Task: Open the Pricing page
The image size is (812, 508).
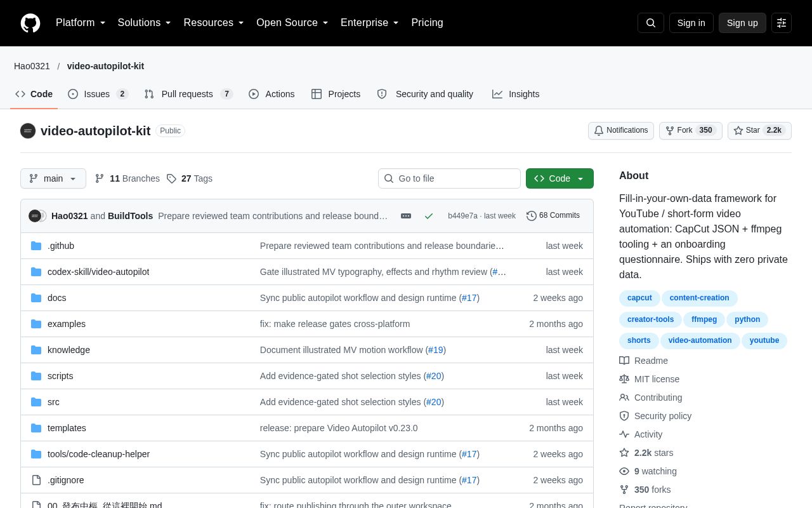Action: tap(427, 23)
